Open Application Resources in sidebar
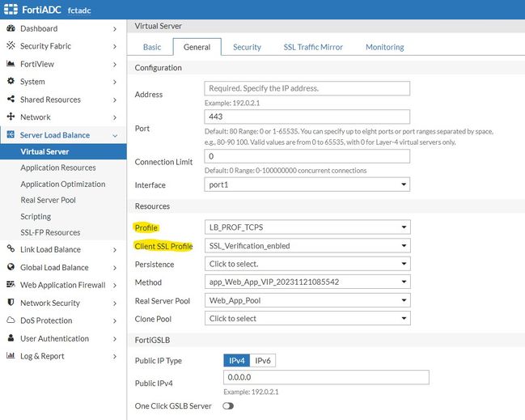The image size is (525, 420). tap(58, 168)
